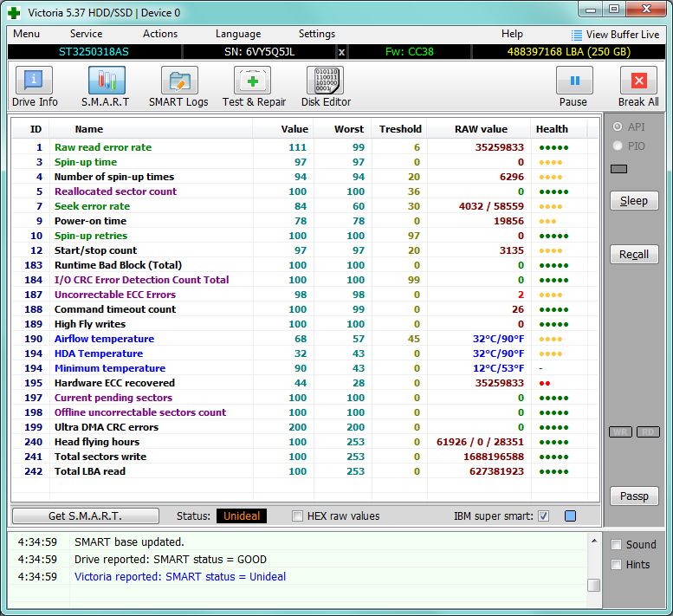
Task: Open the Language menu
Action: tap(238, 34)
